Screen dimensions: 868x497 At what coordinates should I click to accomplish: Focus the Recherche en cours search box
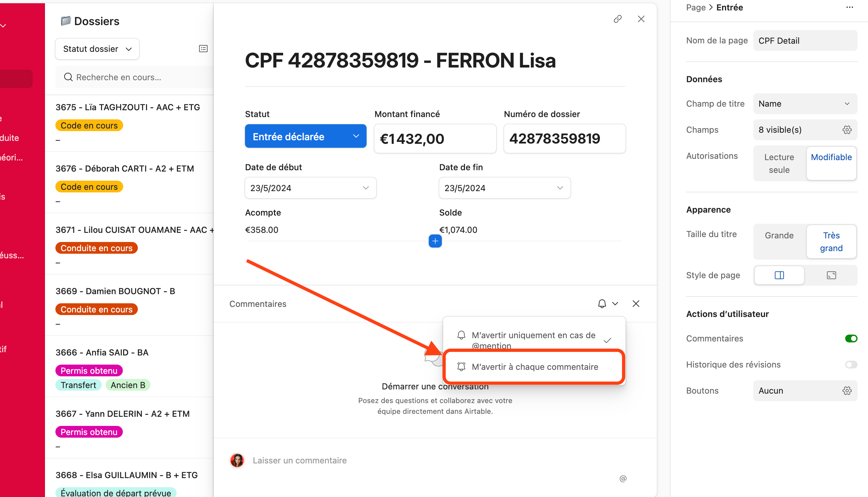[135, 77]
